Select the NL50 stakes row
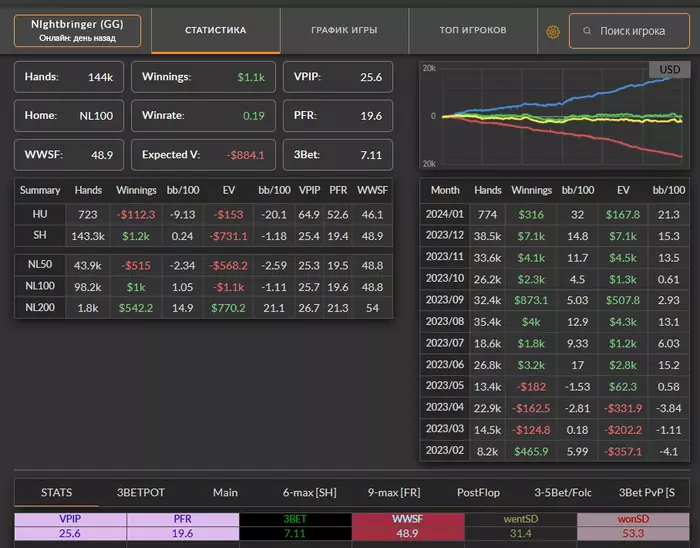Screen dimensions: 700x548 (204, 265)
